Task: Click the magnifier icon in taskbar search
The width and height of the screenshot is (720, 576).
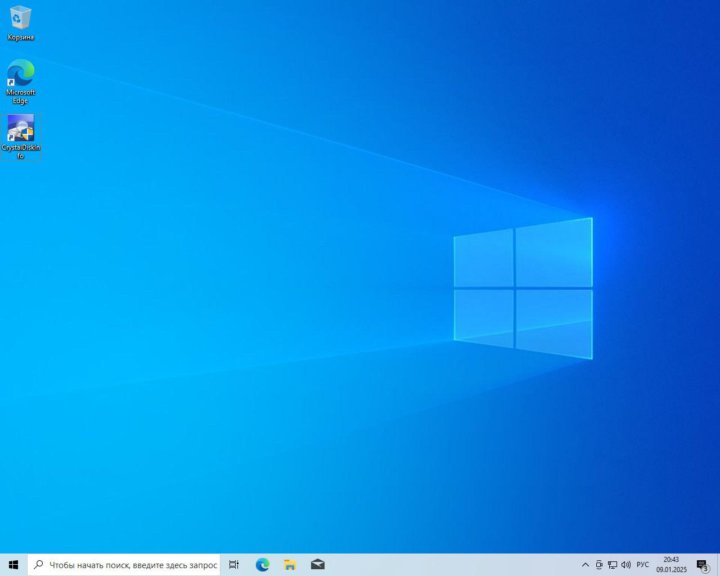Action: point(39,565)
